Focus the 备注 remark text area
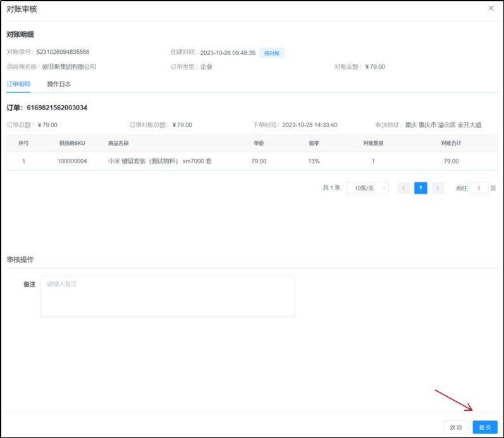504x438 pixels. [167, 297]
